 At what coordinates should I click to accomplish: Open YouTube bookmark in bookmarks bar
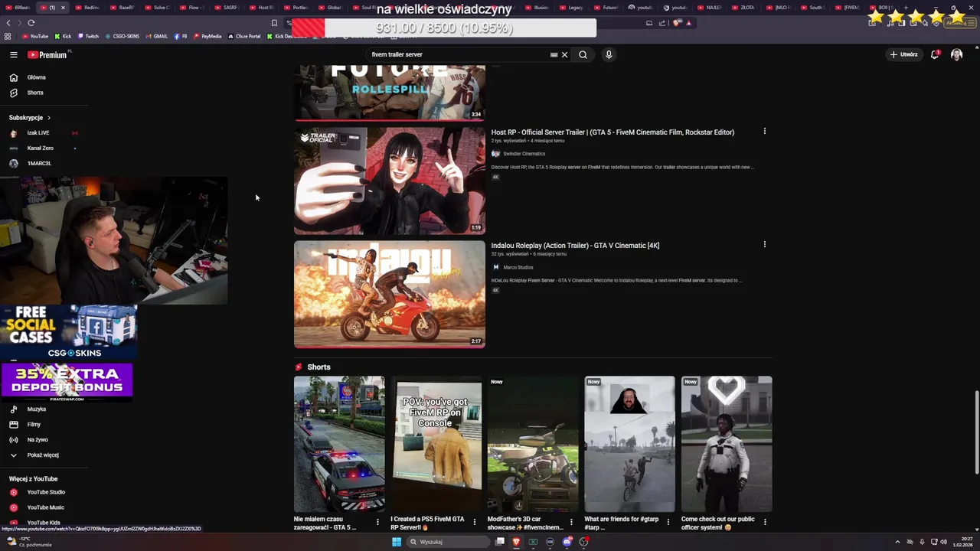[x=34, y=36]
